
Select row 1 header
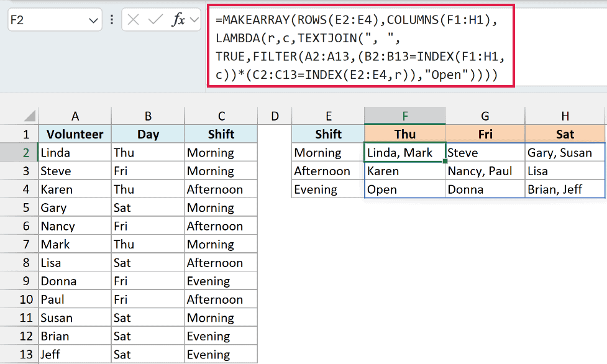[x=19, y=134]
